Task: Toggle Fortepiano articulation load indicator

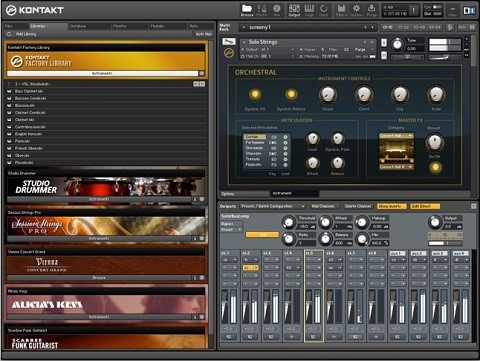Action: [285, 143]
